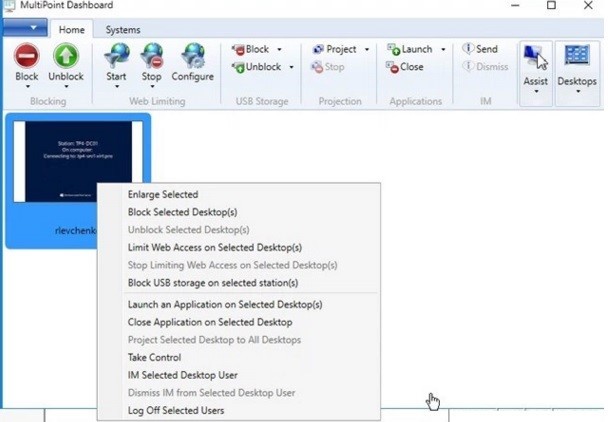This screenshot has width=608, height=422.
Task: Click the Dismiss IM icon
Action: click(468, 66)
